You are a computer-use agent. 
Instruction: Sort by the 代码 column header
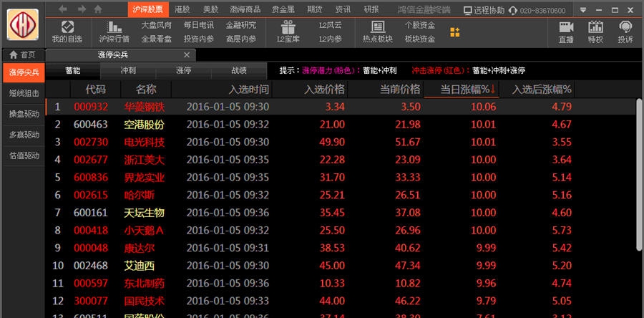pos(95,89)
